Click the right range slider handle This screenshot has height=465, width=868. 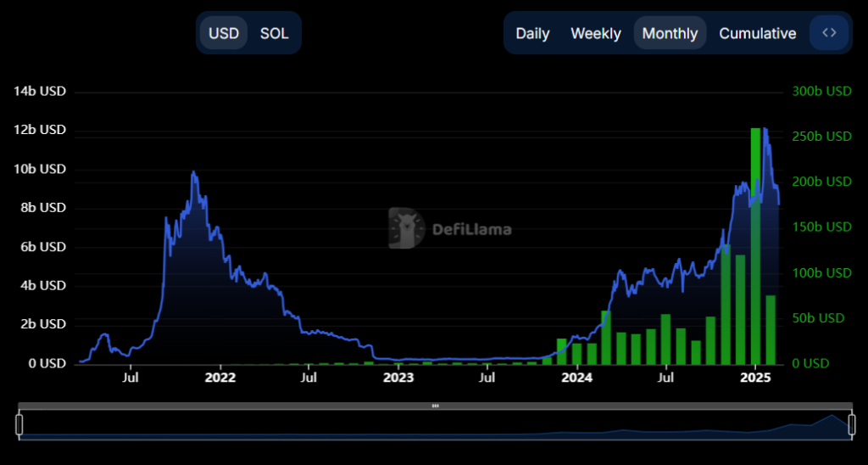tap(851, 424)
